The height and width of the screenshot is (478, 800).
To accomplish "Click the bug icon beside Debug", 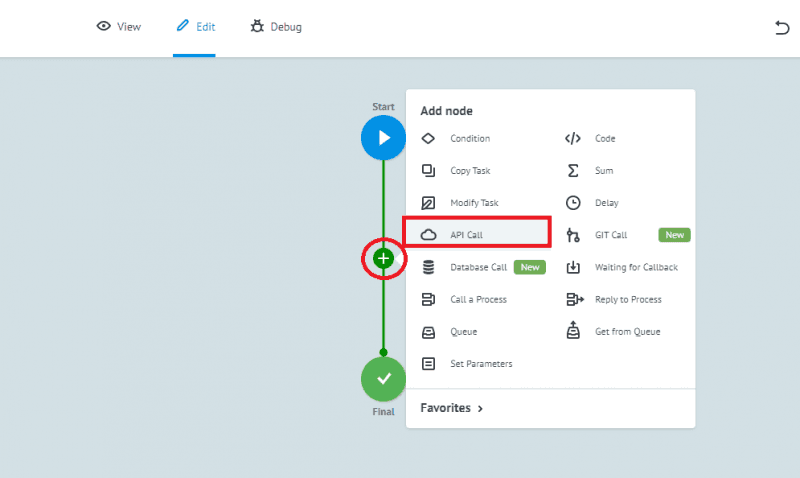I will click(x=257, y=26).
